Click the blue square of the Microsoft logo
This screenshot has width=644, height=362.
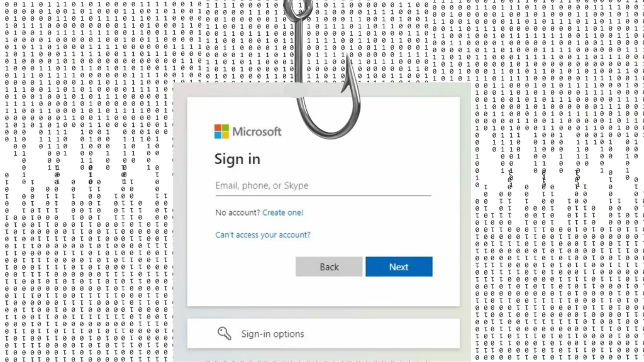click(x=218, y=136)
